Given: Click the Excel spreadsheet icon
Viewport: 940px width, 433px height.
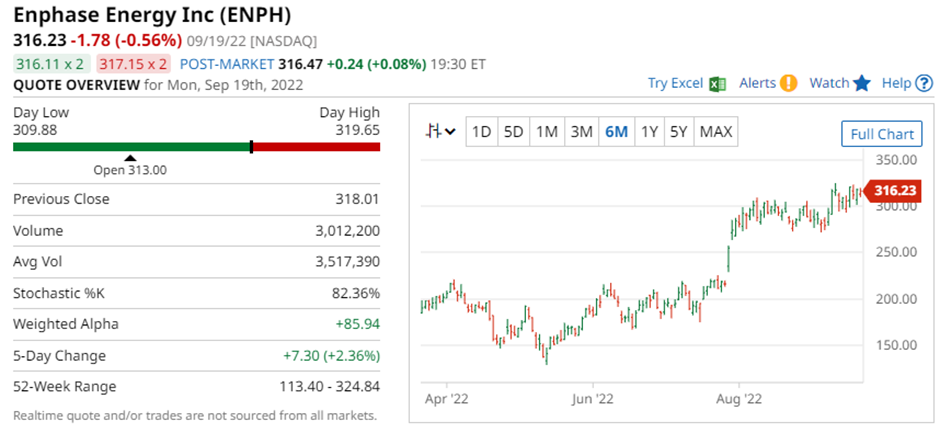Looking at the screenshot, I should [x=717, y=84].
